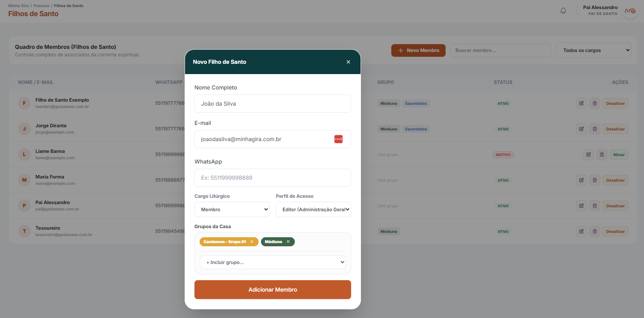This screenshot has width=644, height=318.
Task: Go to Minha Gira breadcrumb
Action: coord(19,6)
